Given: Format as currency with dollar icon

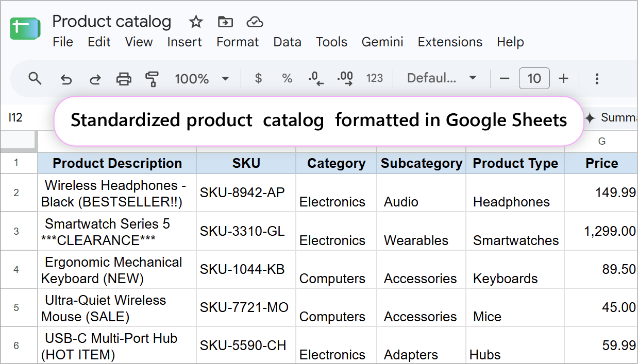Looking at the screenshot, I should (x=259, y=78).
